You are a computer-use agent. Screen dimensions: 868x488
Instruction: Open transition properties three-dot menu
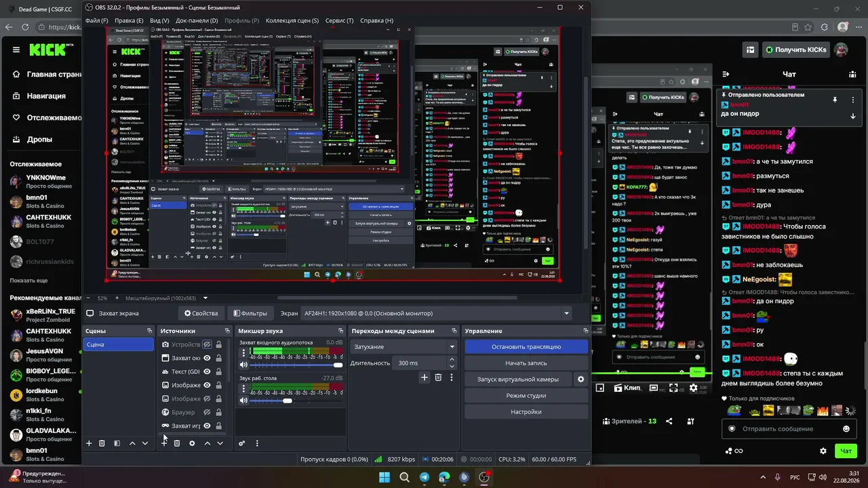click(452, 378)
